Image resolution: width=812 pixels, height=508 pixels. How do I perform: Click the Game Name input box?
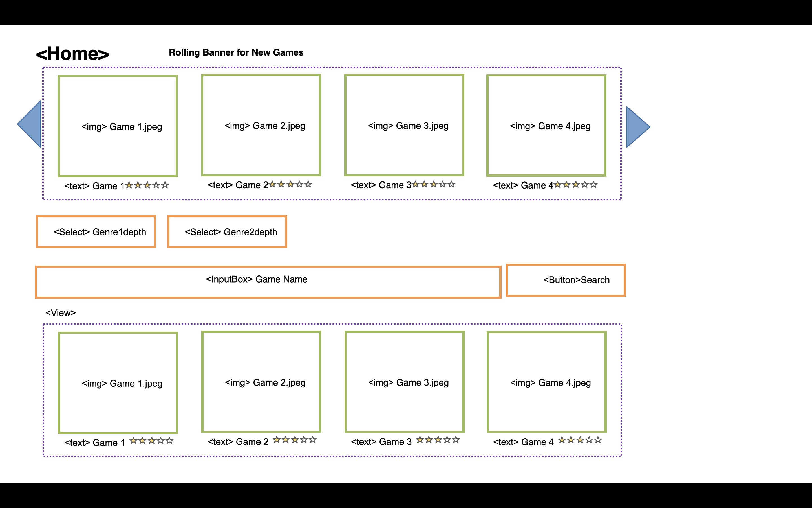coord(268,282)
